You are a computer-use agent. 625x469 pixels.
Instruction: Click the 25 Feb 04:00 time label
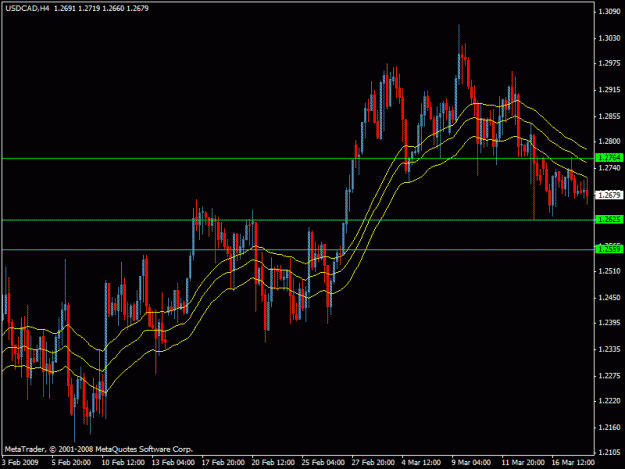(323, 463)
